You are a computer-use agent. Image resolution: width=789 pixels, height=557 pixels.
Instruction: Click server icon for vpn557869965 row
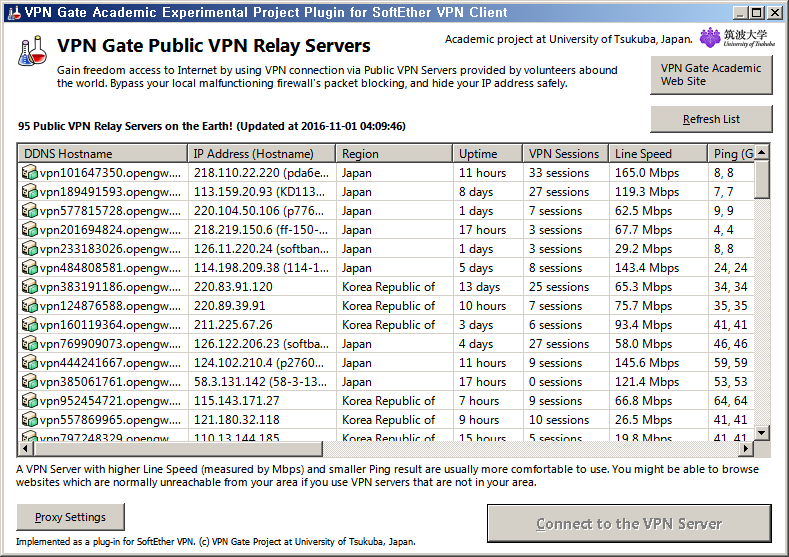point(30,420)
